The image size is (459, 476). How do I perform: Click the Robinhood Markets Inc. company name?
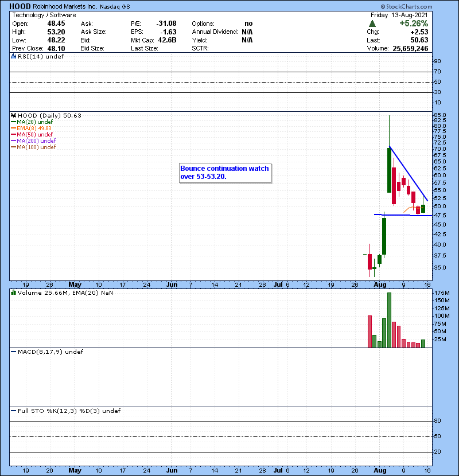[x=65, y=6]
